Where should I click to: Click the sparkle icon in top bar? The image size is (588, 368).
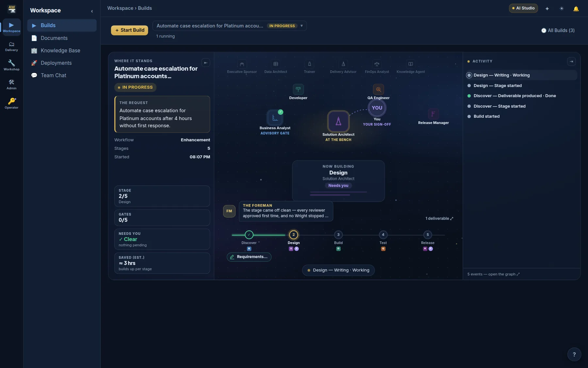547,9
